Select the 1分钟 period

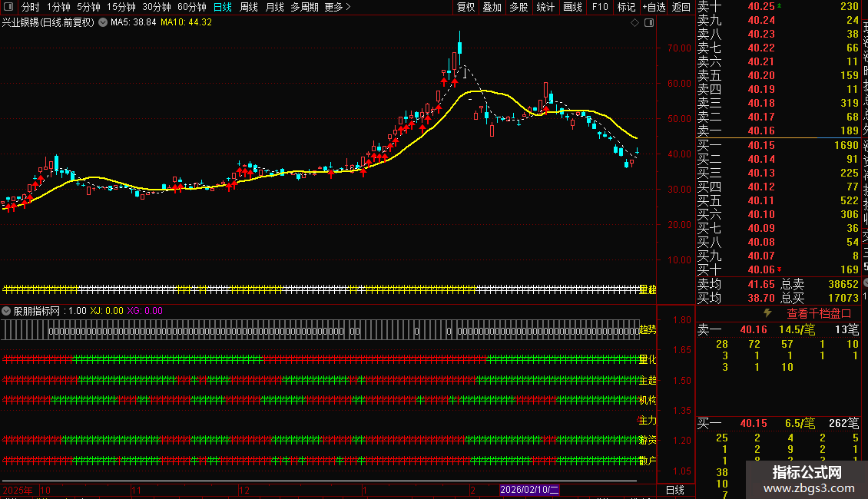coord(58,7)
